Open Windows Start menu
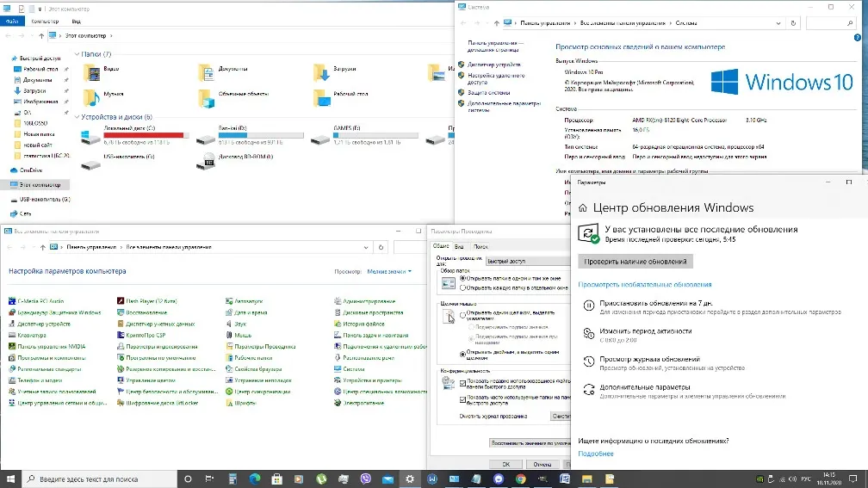Screen dimensions: 868x488 (10, 479)
